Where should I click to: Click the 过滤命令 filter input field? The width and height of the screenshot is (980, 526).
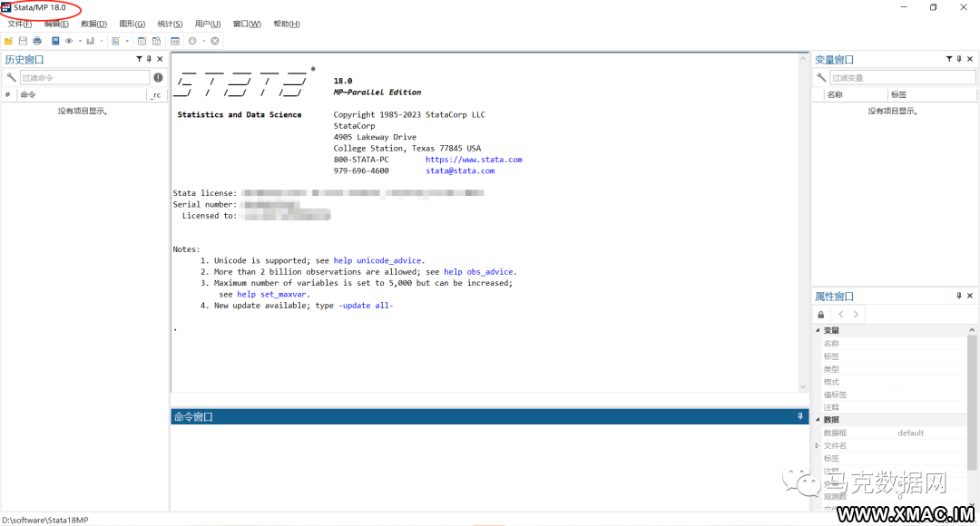[x=85, y=77]
